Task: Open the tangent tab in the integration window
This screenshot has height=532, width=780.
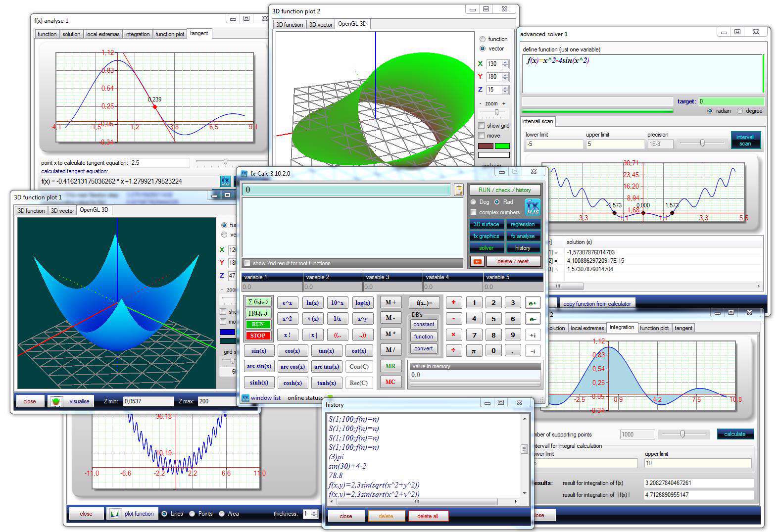Action: click(x=683, y=328)
